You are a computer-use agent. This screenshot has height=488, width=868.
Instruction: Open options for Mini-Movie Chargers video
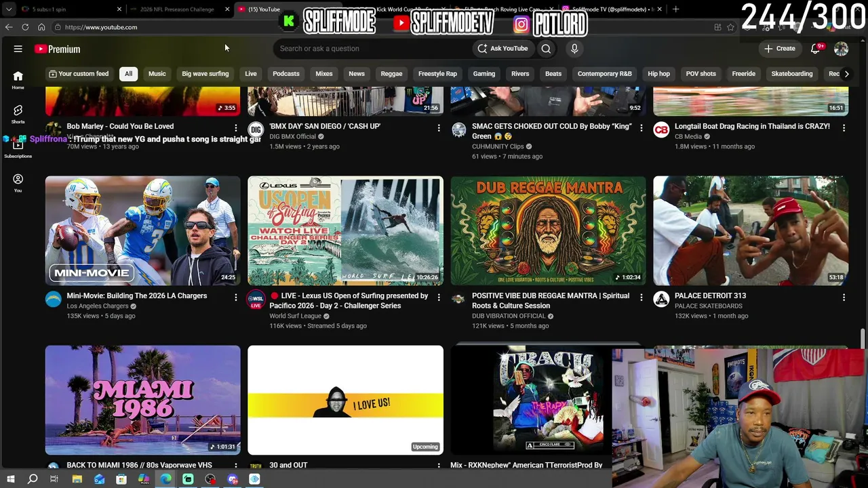(236, 297)
